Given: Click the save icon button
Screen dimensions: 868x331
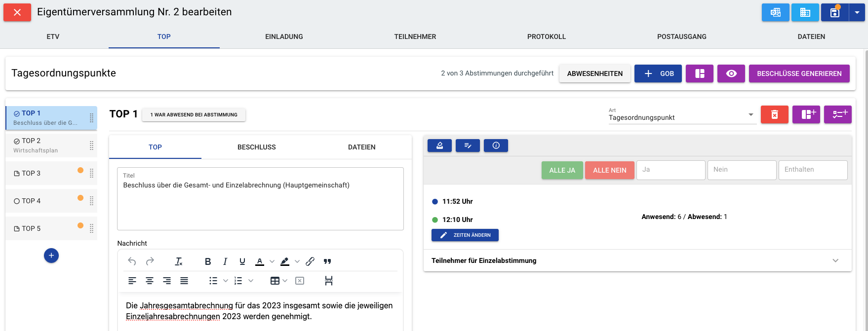Looking at the screenshot, I should [835, 12].
